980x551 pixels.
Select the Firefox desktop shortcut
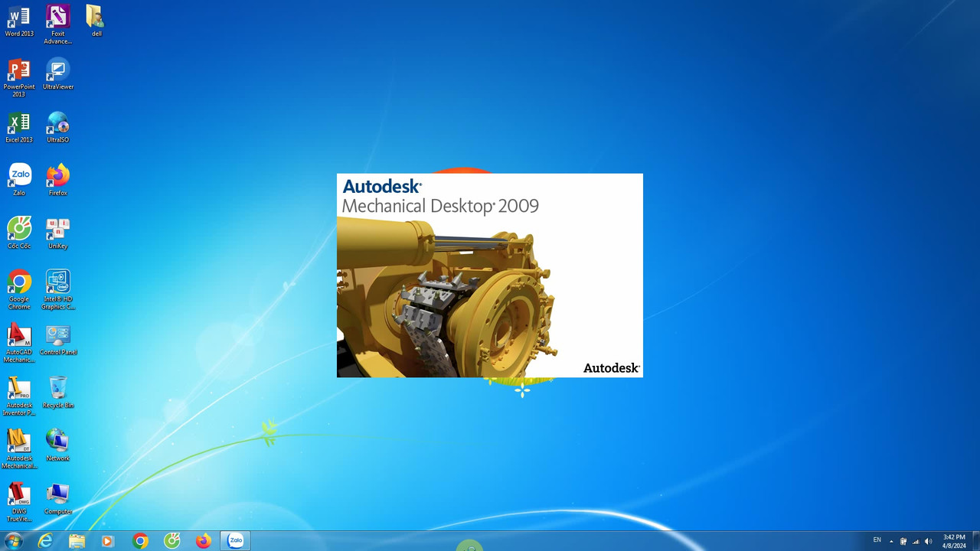pos(57,180)
